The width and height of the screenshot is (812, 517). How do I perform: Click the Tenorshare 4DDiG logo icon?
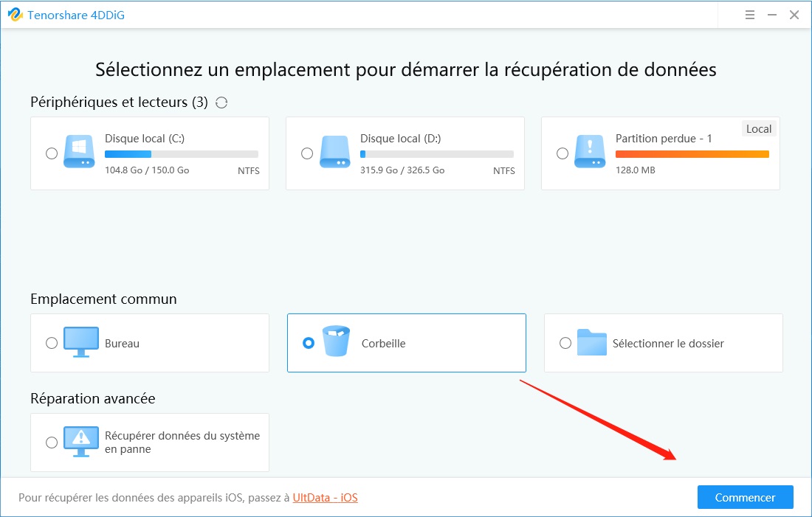click(x=15, y=15)
